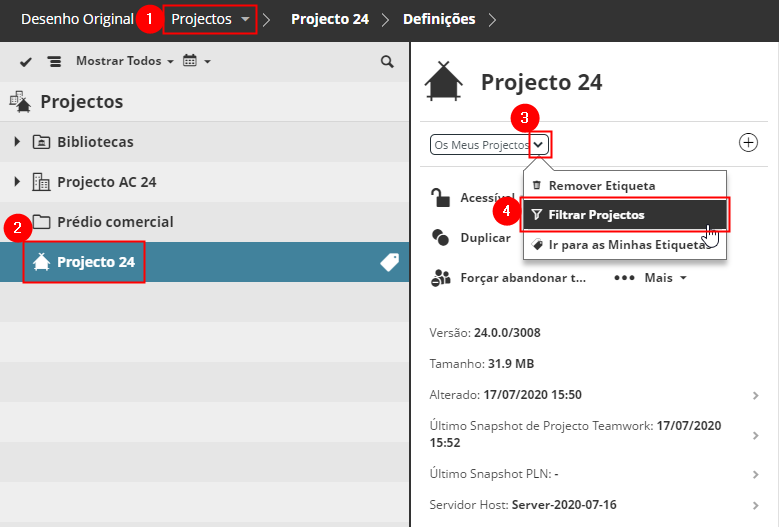Click the Bibliotecas library folder icon
The height and width of the screenshot is (527, 779).
click(41, 142)
